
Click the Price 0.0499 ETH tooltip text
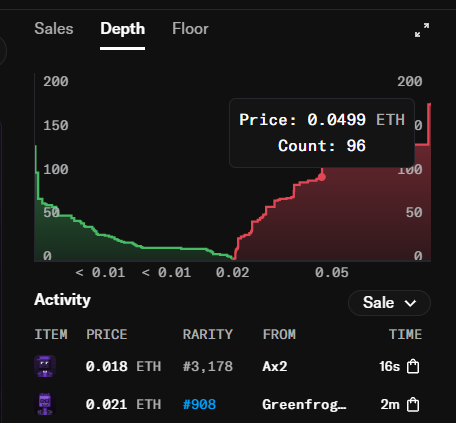tap(322, 120)
